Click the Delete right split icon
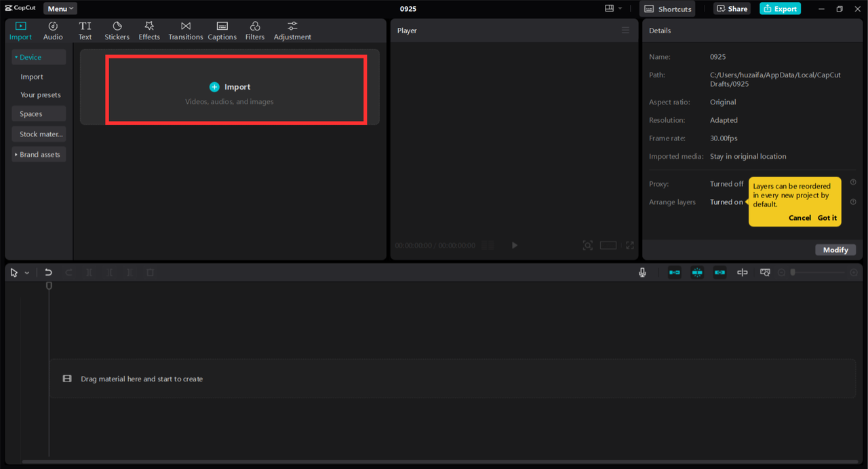Image resolution: width=868 pixels, height=469 pixels. click(130, 272)
